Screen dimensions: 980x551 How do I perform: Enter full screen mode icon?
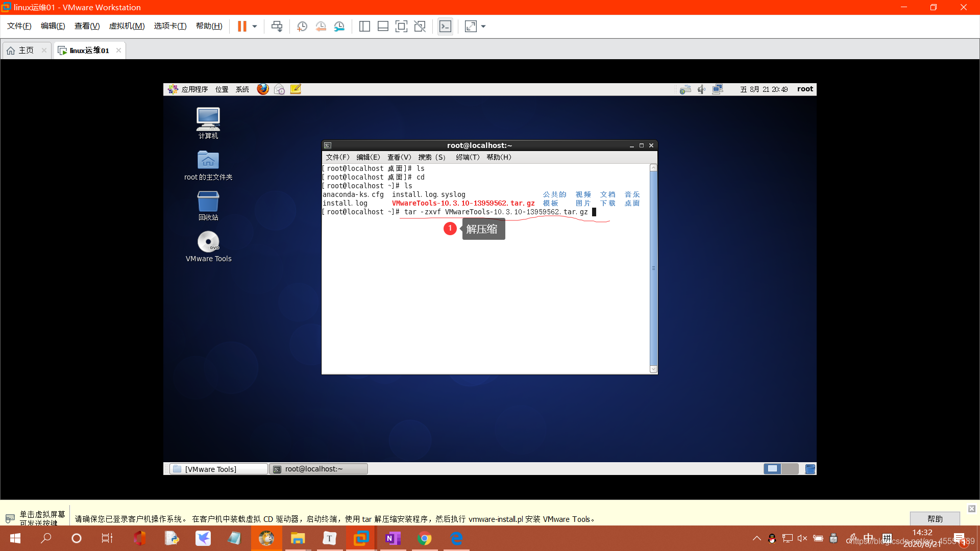coord(401,27)
